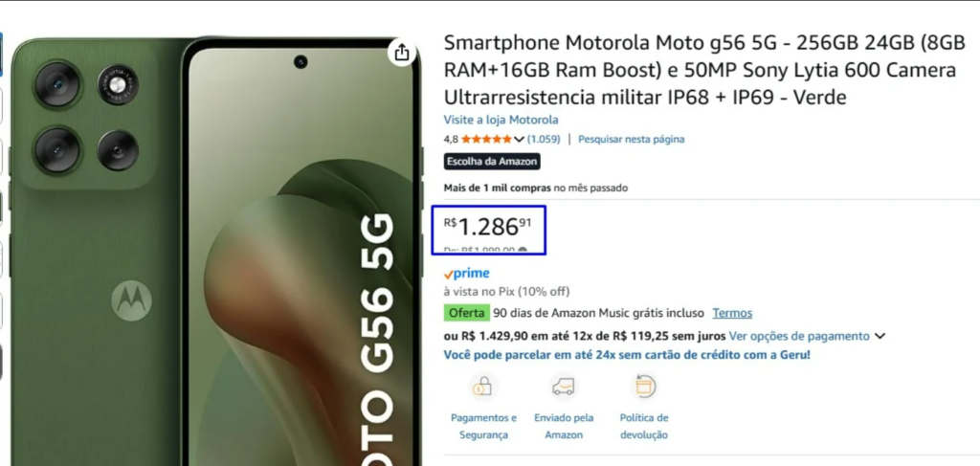This screenshot has height=466, width=980.
Task: Click the share icon on product image
Action: coord(402,52)
